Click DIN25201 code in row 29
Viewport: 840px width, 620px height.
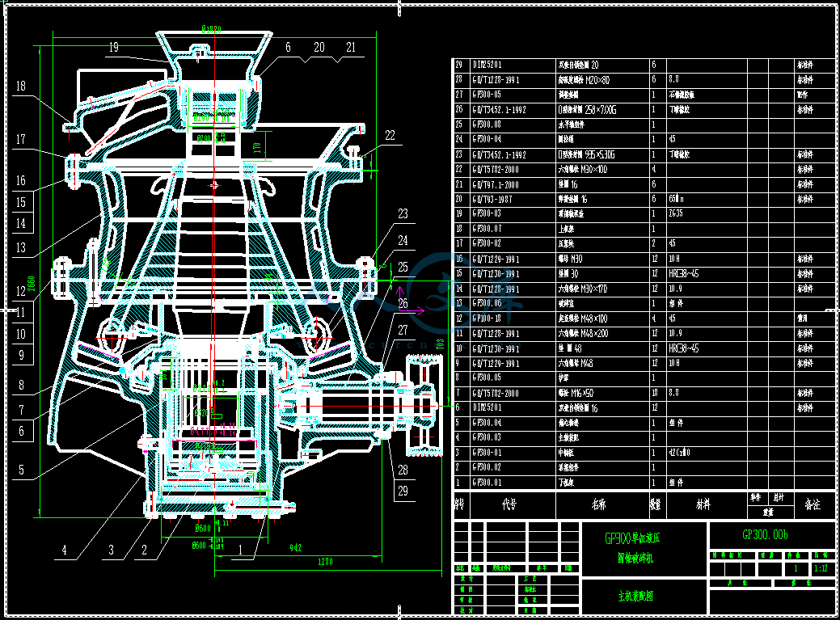click(487, 65)
